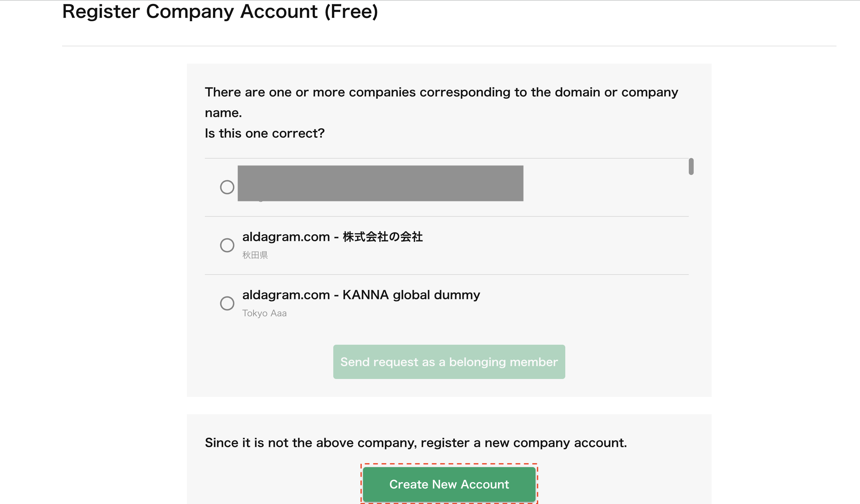This screenshot has width=860, height=504.
Task: Click the "Is this one correct?" text
Action: click(x=264, y=133)
